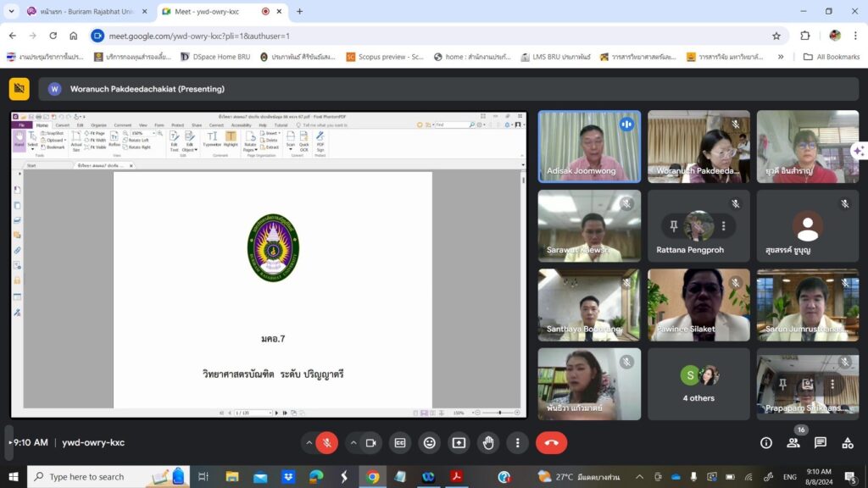Click the Comment tab in Foxit ribbon
Screen dimensions: 868x488
point(122,125)
